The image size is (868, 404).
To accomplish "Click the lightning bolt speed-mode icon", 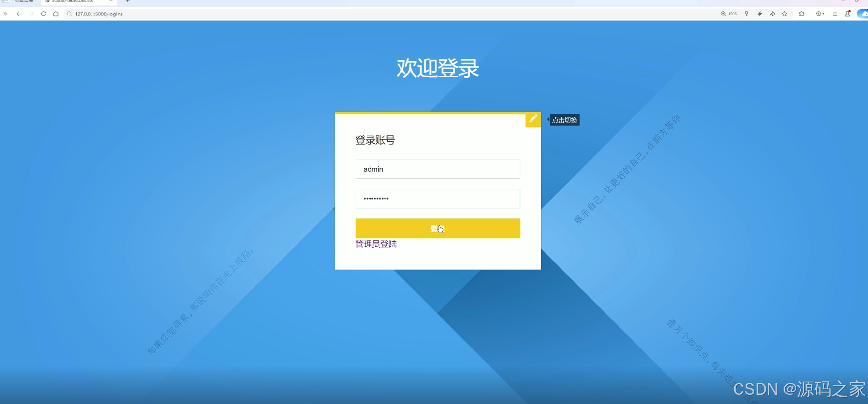I will click(x=760, y=14).
